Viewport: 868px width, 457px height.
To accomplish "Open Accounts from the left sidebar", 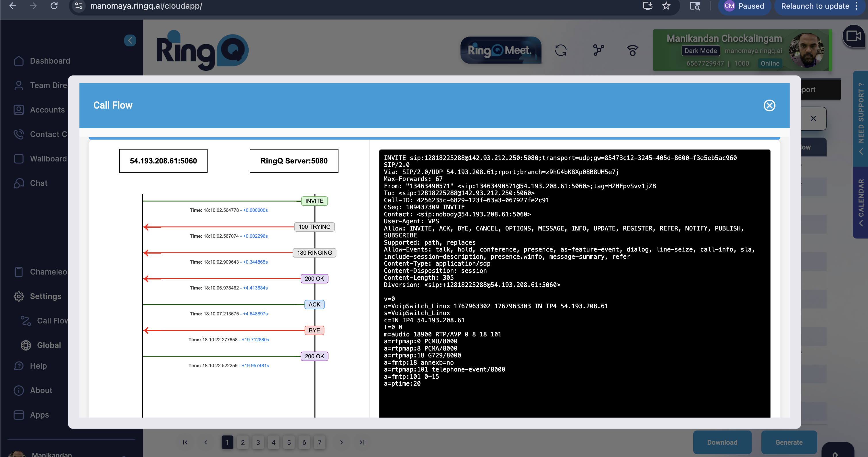I will 47,110.
